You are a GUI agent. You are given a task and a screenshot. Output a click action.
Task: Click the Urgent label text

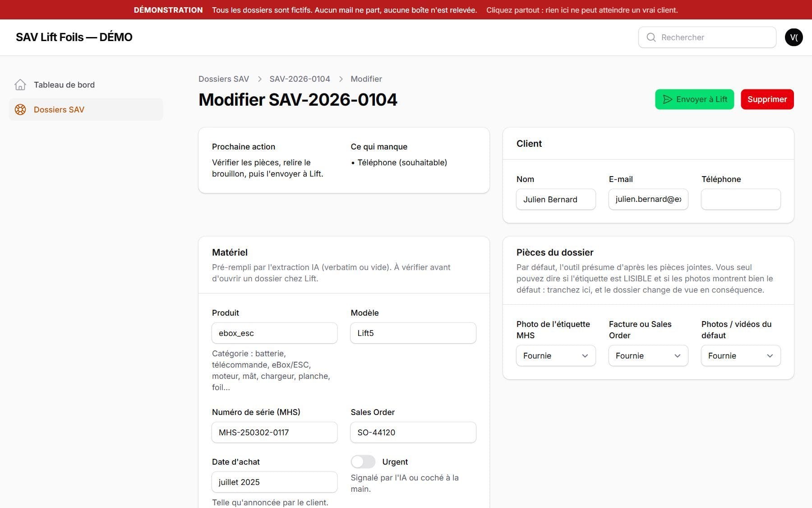[x=395, y=462]
